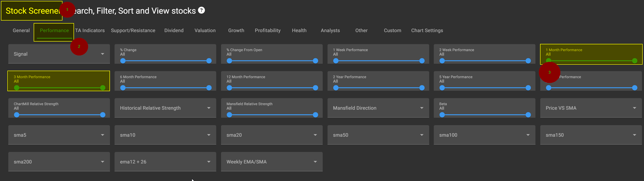The width and height of the screenshot is (644, 181).
Task: Click the % Change slider left handle
Action: 123,61
